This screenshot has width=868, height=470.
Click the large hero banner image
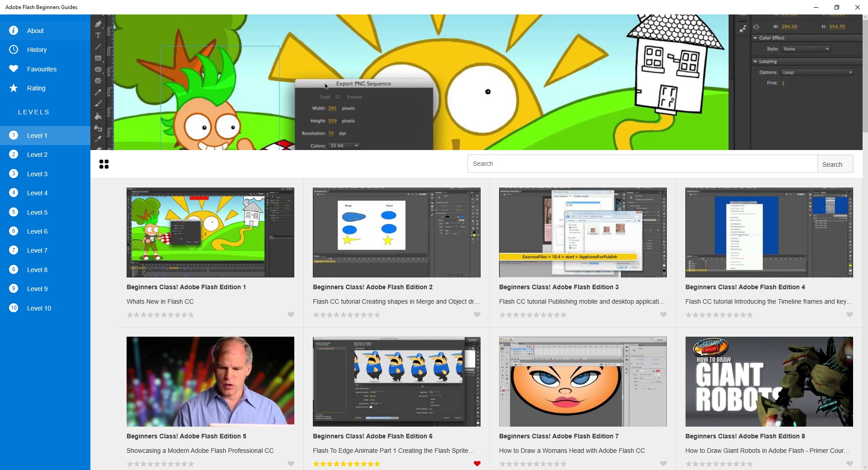pos(476,82)
